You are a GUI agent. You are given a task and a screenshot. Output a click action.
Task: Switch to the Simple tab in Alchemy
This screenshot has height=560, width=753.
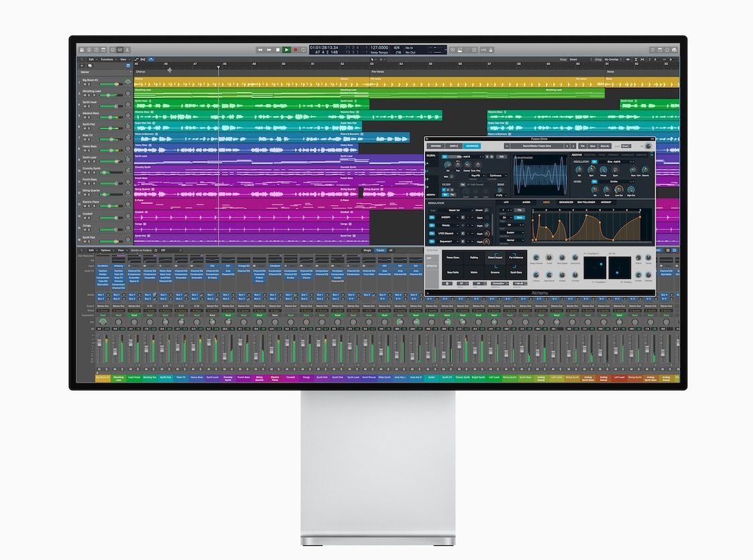click(454, 146)
